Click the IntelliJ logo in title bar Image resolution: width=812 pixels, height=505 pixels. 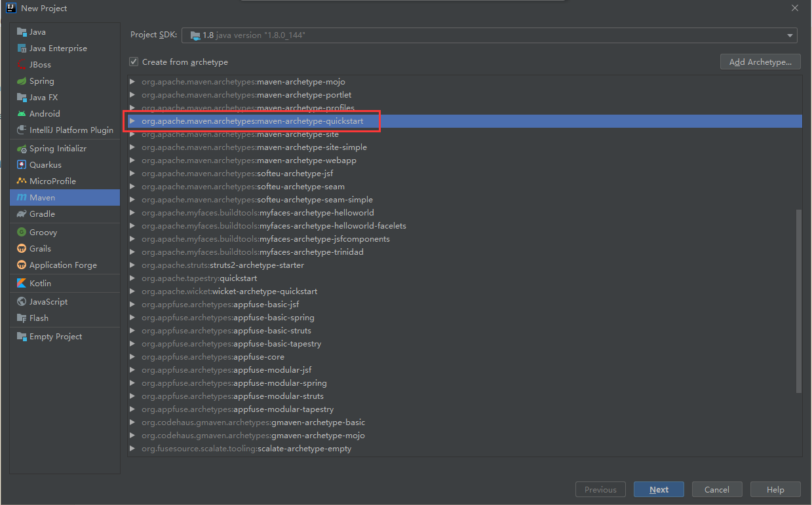10,8
